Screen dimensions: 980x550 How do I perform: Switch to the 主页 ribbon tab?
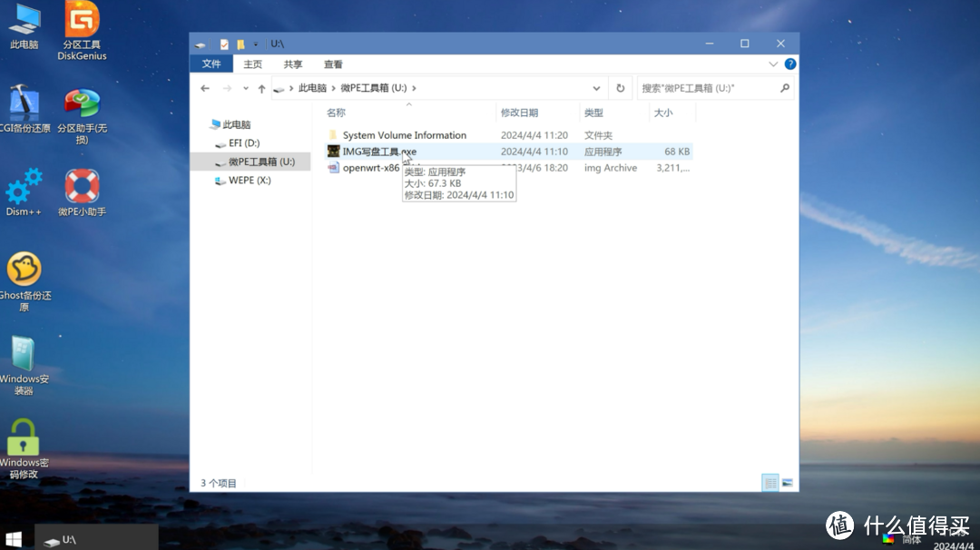coord(252,64)
